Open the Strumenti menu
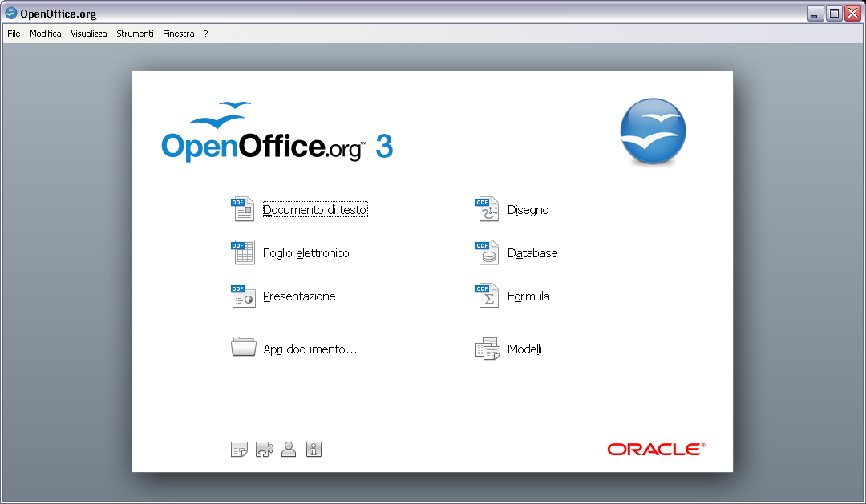The height and width of the screenshot is (504, 866). tap(135, 34)
